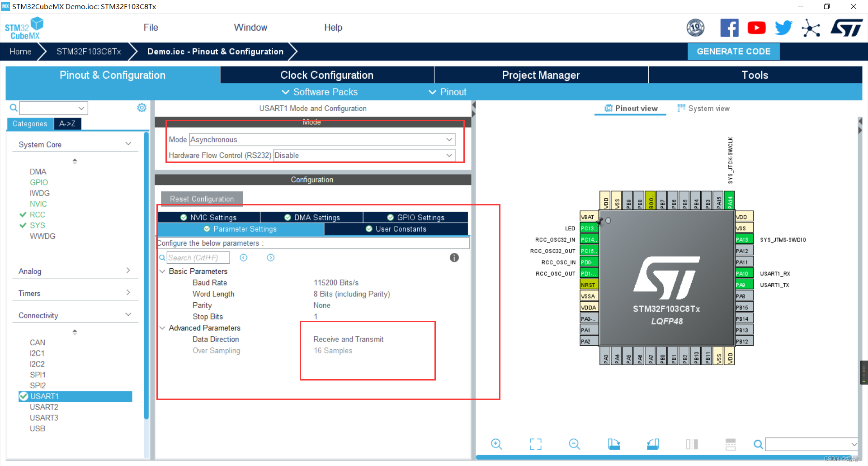
Task: Click the PA13 pin on chip
Action: click(744, 239)
